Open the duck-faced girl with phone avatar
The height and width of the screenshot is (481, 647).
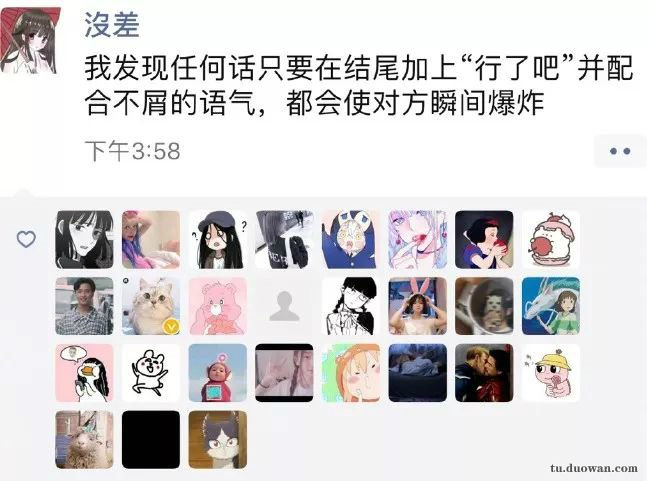(x=84, y=373)
